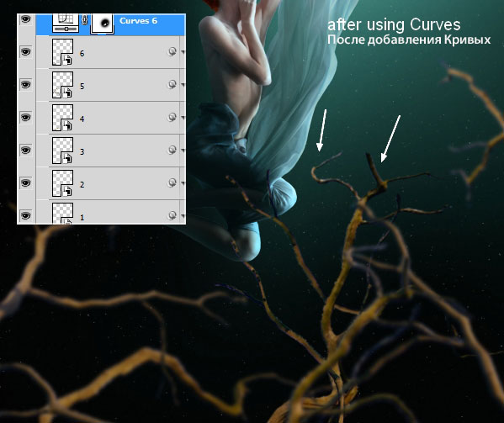Screen dimensions: 504x423
Task: Click the smart filter icon on layer 3
Action: [x=172, y=150]
